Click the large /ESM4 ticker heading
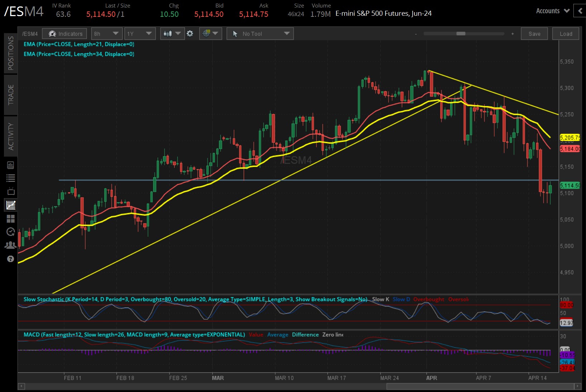 point(24,11)
